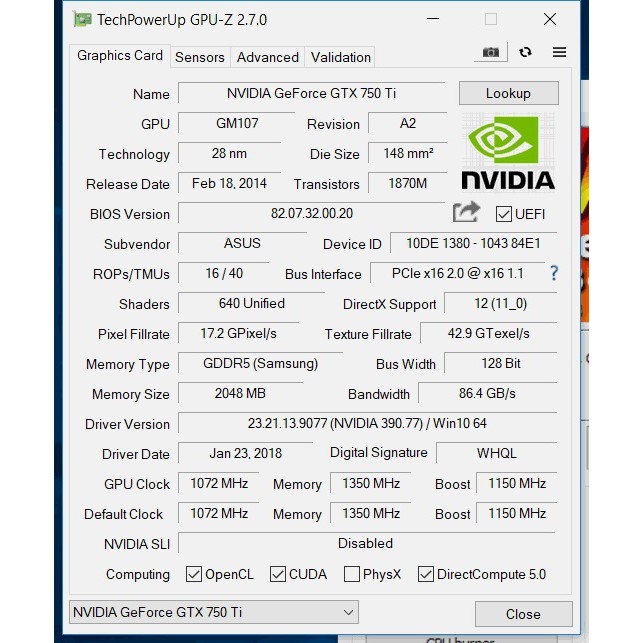Click the BIOS Version field 82.07.32.00.20

click(312, 213)
